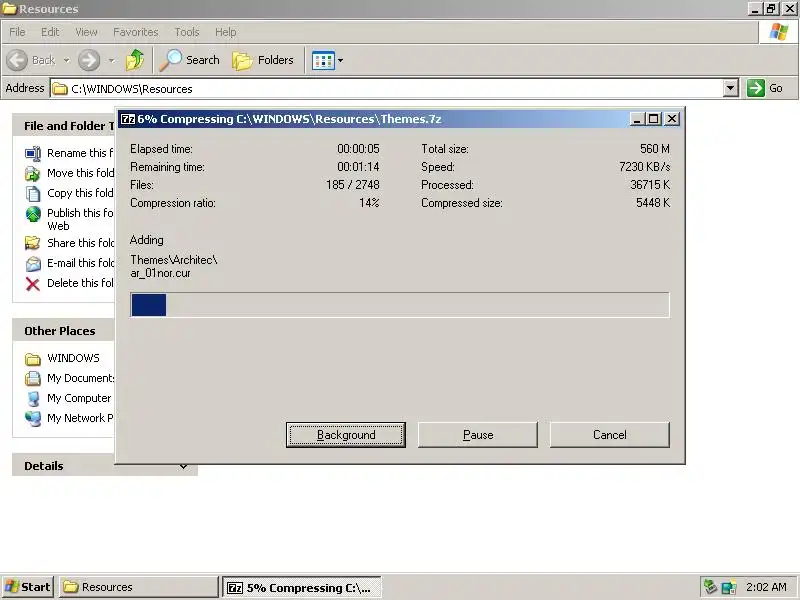Open the Views dropdown arrow

click(x=340, y=61)
